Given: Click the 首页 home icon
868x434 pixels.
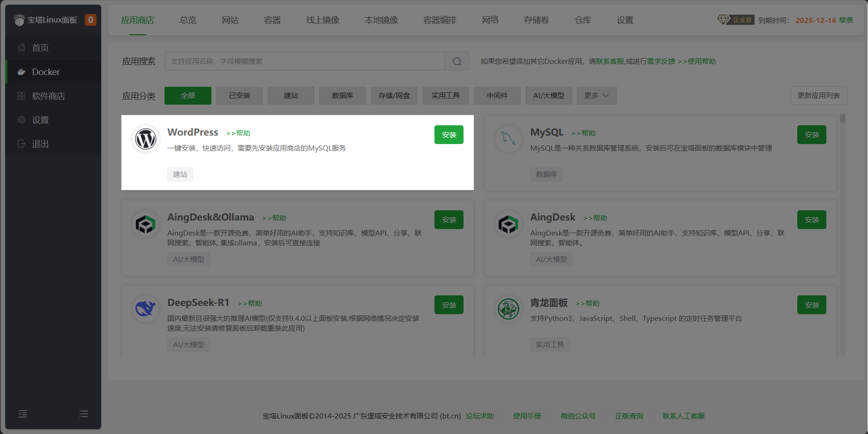Looking at the screenshot, I should (x=21, y=47).
